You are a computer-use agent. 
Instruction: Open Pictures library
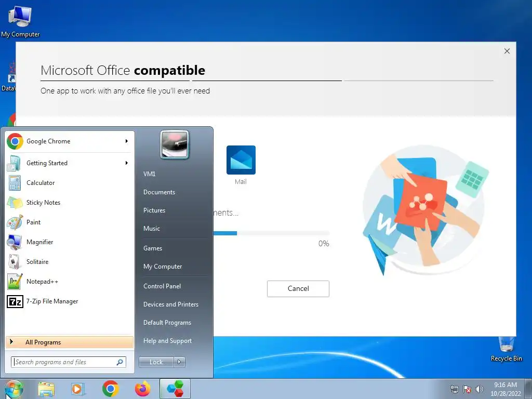tap(154, 210)
